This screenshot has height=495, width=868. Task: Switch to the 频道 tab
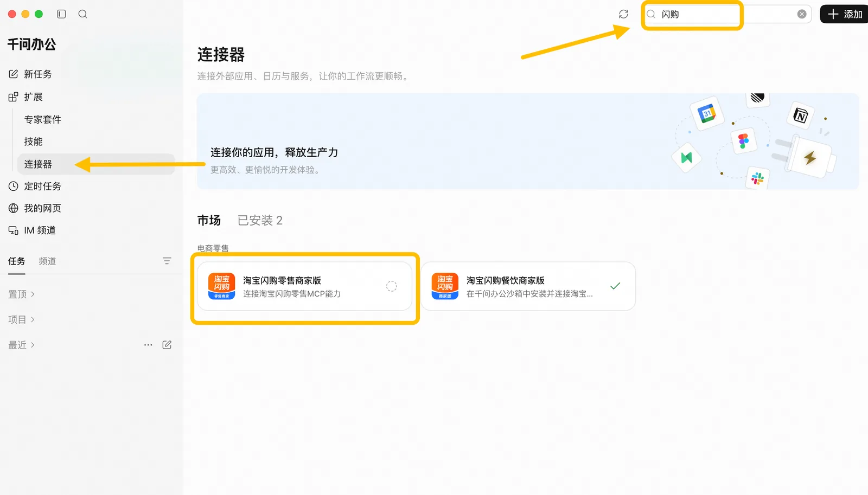click(47, 261)
